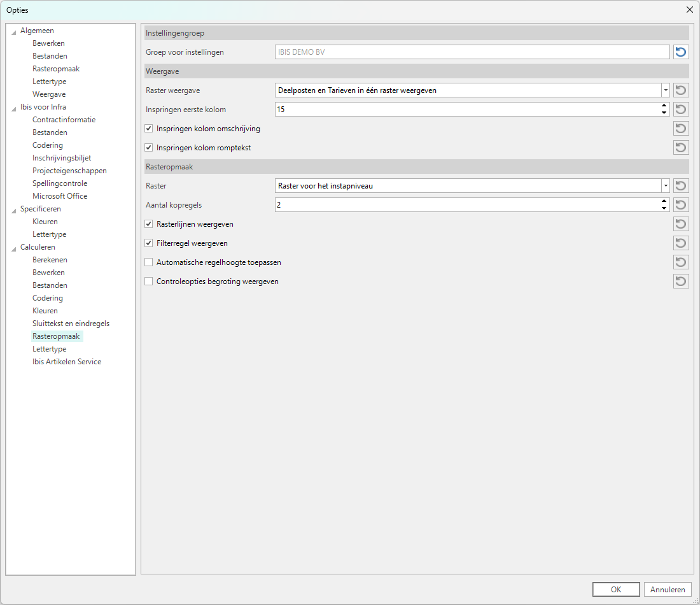Reset the Automatische regelhoogte toepassen option
Viewport: 700px width, 605px height.
pos(681,262)
